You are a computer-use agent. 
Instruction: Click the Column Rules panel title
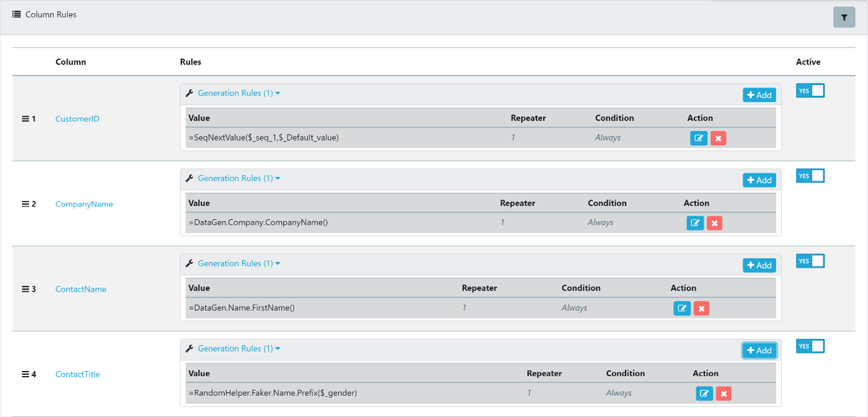click(x=51, y=14)
